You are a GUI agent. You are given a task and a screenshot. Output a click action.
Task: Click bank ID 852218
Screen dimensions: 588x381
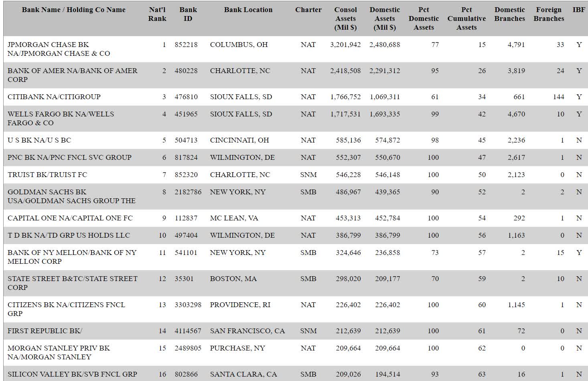click(x=186, y=45)
